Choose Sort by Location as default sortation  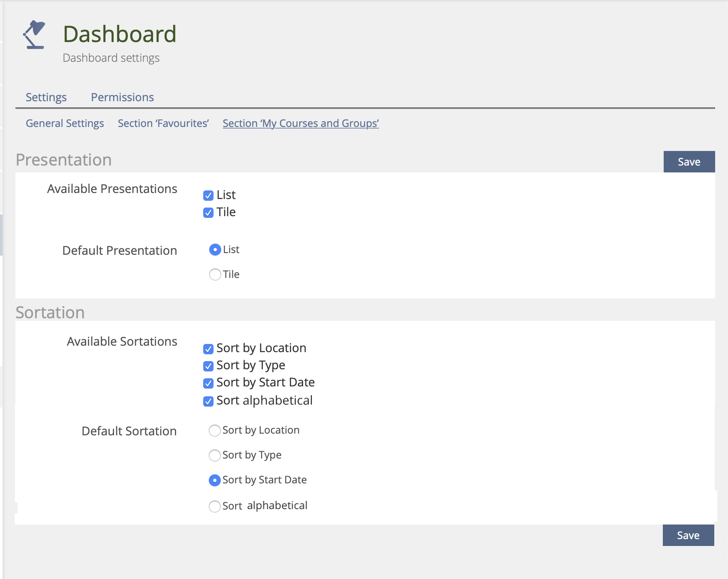(x=215, y=430)
